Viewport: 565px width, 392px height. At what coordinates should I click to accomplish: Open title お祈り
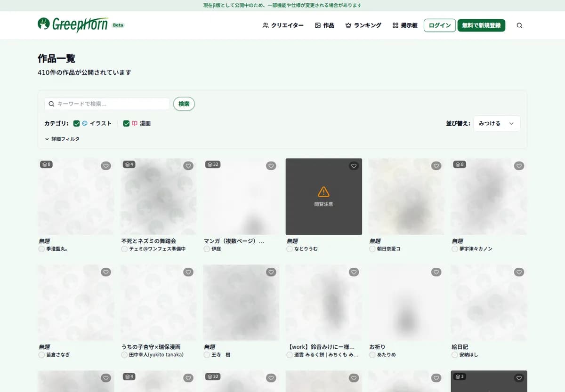tap(377, 347)
